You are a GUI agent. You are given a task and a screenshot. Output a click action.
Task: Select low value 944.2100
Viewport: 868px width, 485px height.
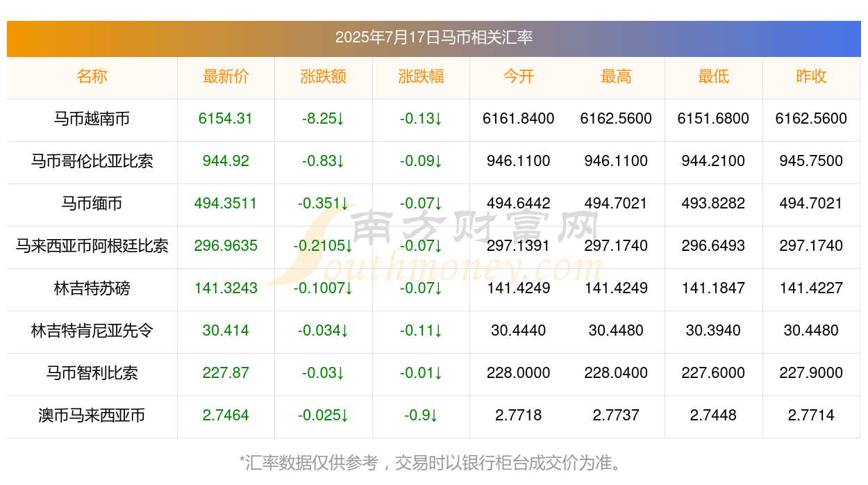click(713, 161)
